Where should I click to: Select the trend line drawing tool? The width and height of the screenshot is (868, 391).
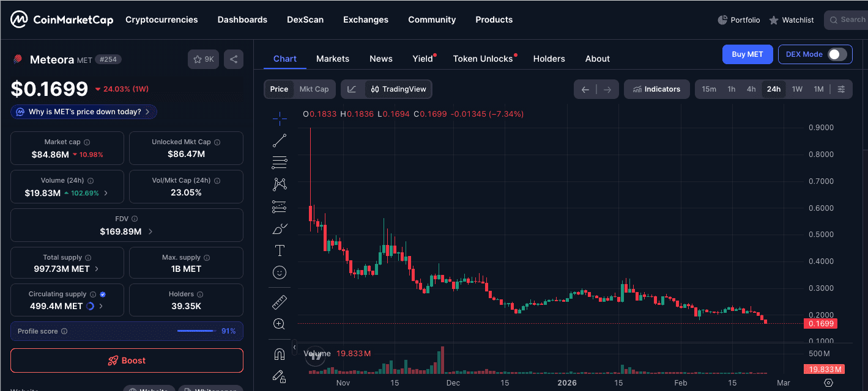[x=280, y=141]
